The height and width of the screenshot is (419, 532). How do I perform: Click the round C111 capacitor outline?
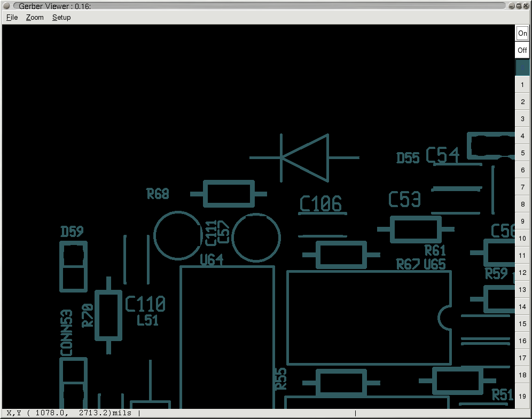tap(177, 235)
